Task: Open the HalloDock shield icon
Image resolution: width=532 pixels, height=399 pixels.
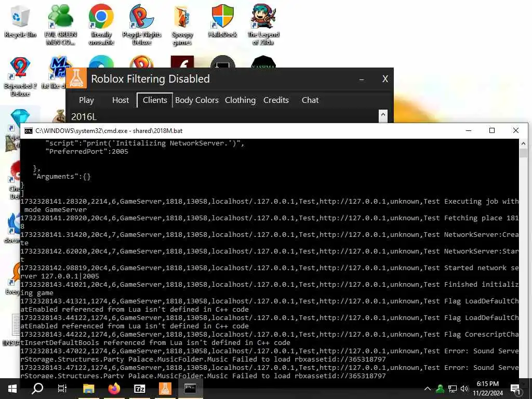Action: point(222,21)
